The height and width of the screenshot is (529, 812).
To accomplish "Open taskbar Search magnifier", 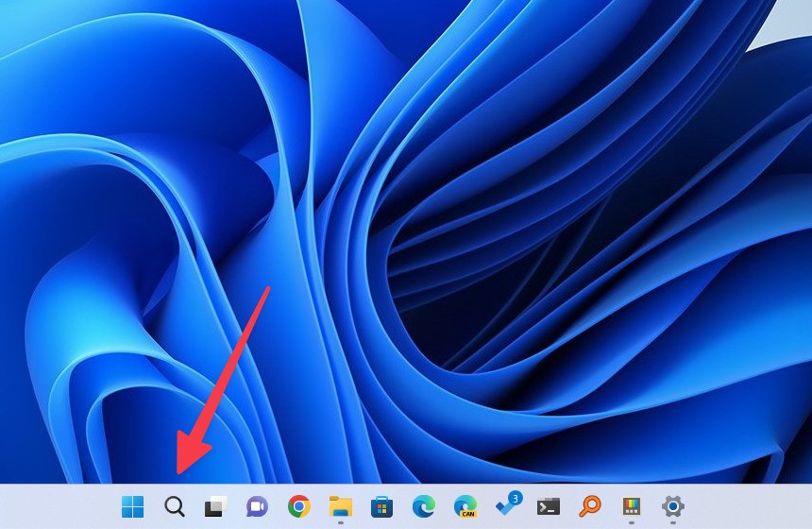I will tap(175, 506).
